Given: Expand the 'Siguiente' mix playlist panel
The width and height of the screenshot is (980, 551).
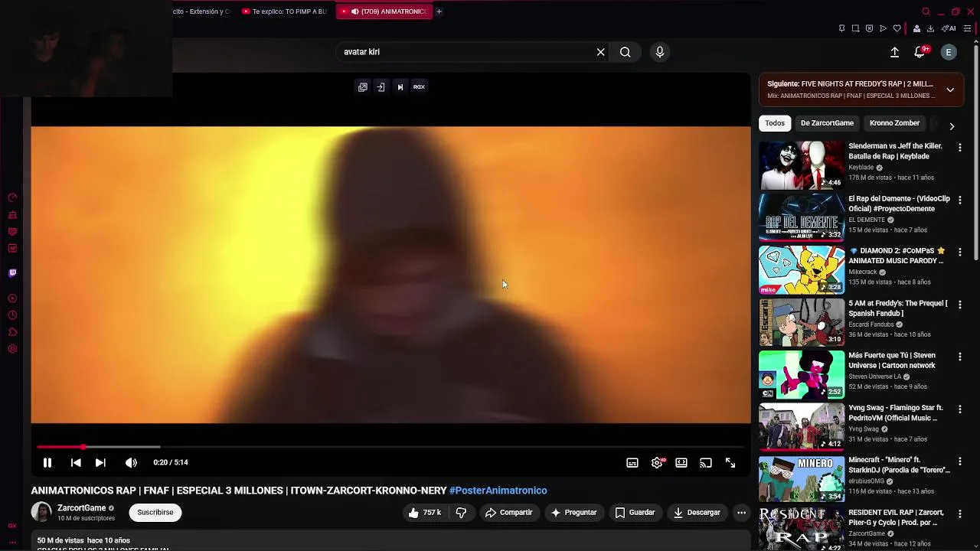Looking at the screenshot, I should 950,90.
